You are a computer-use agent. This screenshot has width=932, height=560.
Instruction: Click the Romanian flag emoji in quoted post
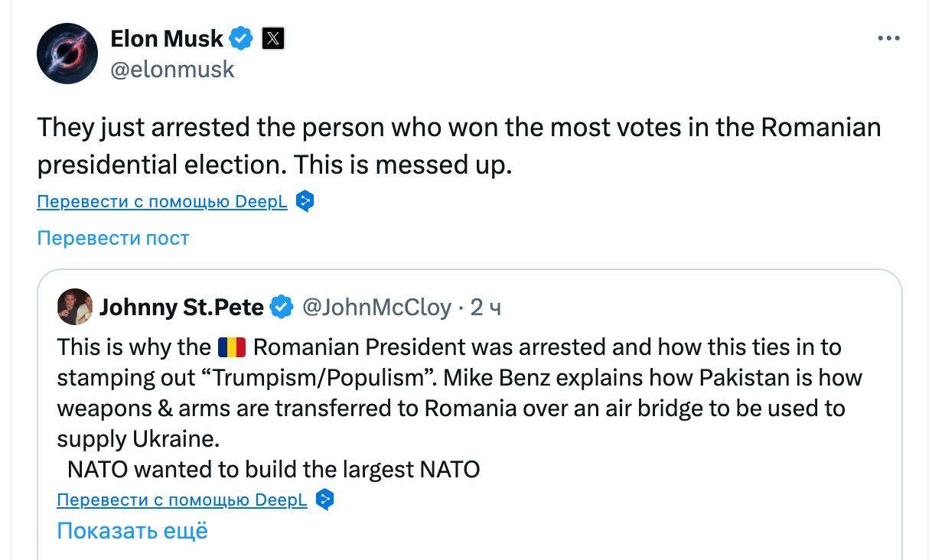tap(231, 347)
